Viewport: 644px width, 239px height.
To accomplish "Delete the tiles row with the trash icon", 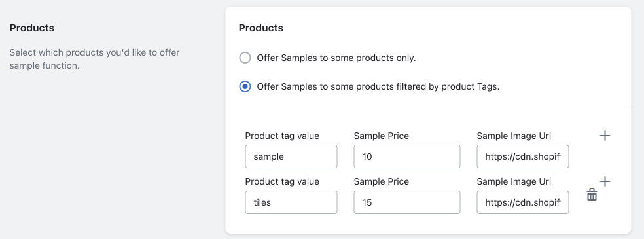I will [592, 194].
